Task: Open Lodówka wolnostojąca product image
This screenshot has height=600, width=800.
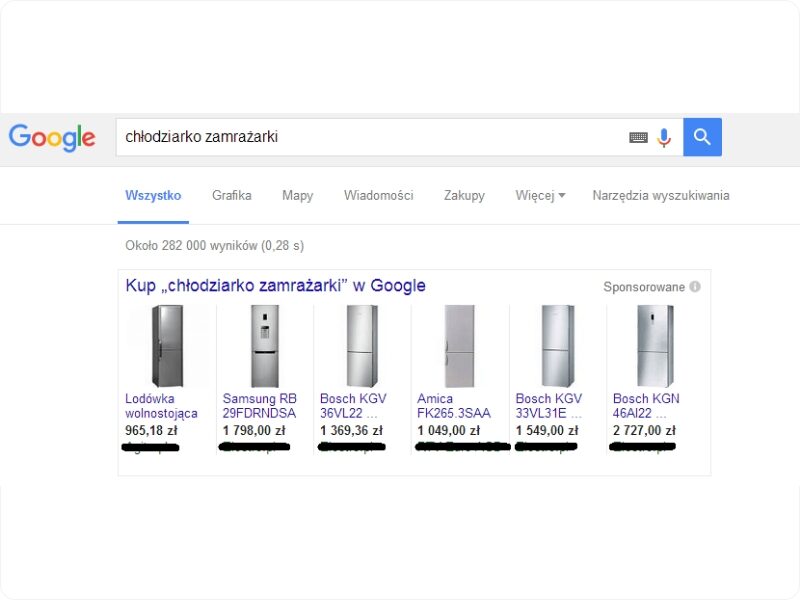Action: 167,346
